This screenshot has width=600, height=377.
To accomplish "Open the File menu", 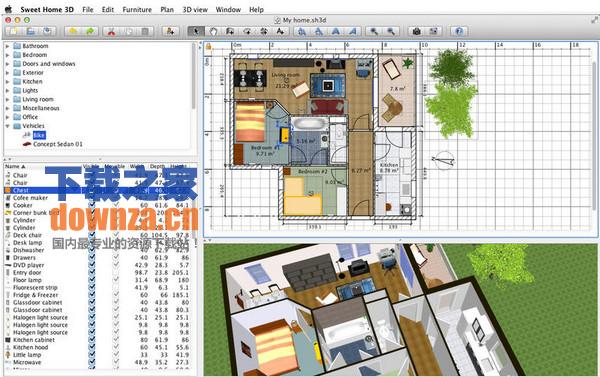I will 88,10.
